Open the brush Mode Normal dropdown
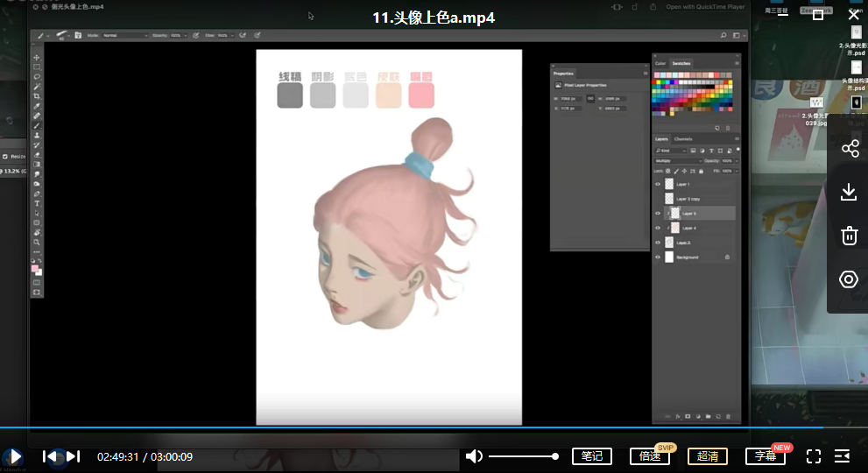868x473 pixels. tap(124, 36)
